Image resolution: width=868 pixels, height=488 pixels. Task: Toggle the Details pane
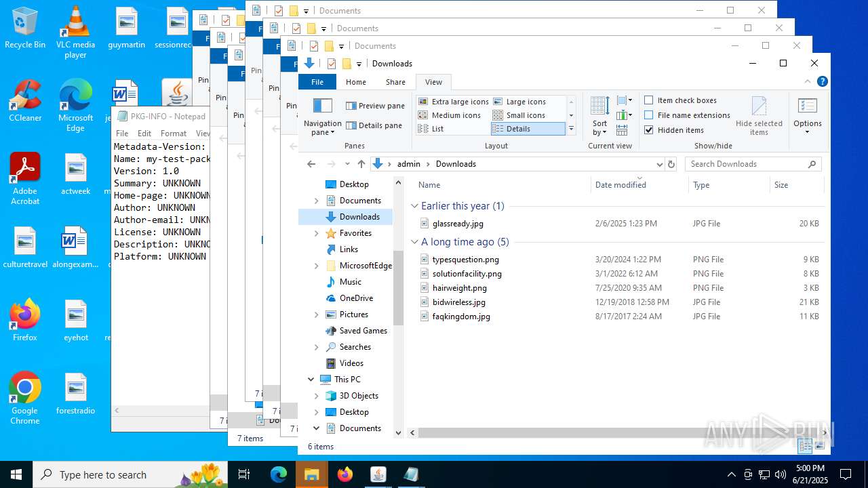(x=374, y=125)
